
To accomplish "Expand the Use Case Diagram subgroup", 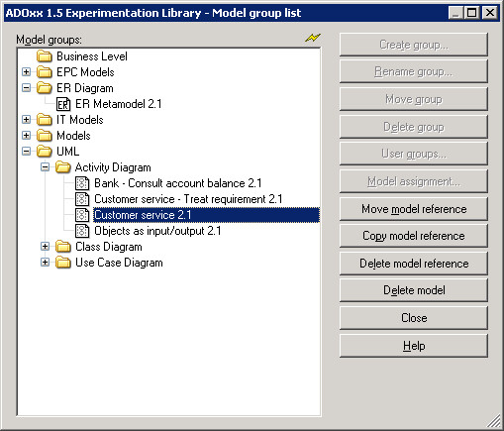I will 46,263.
